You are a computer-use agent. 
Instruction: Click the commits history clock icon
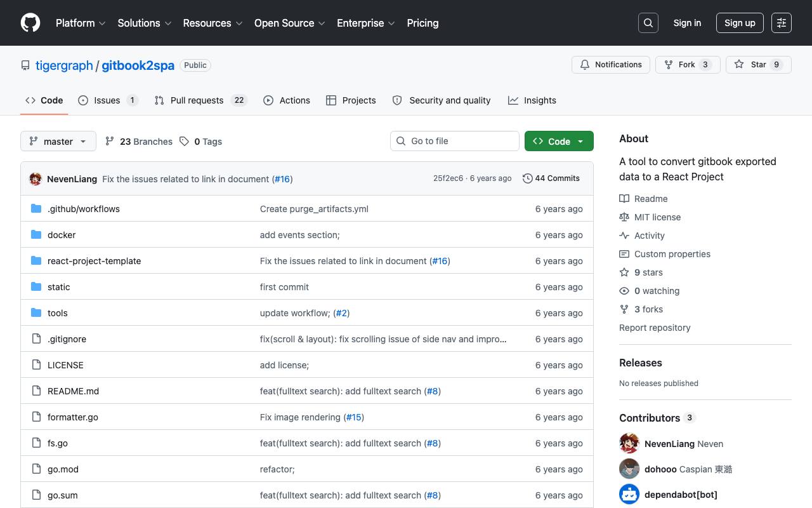(527, 178)
